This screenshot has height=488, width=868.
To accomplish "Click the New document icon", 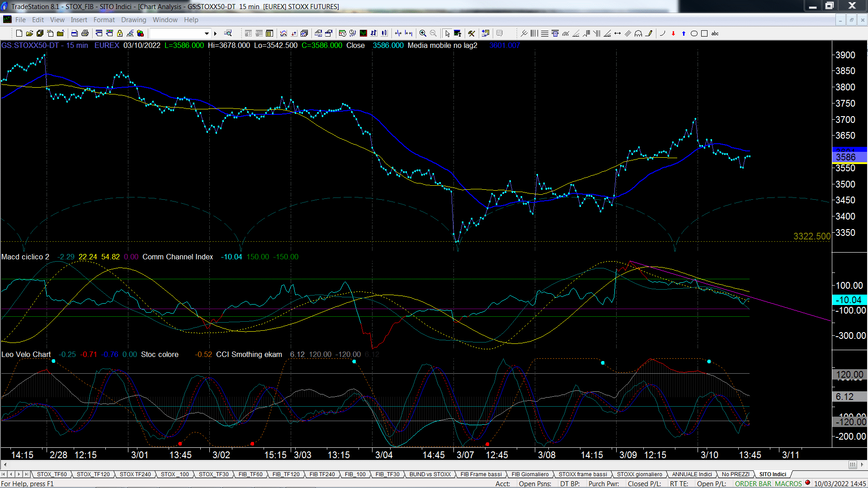I will (19, 33).
